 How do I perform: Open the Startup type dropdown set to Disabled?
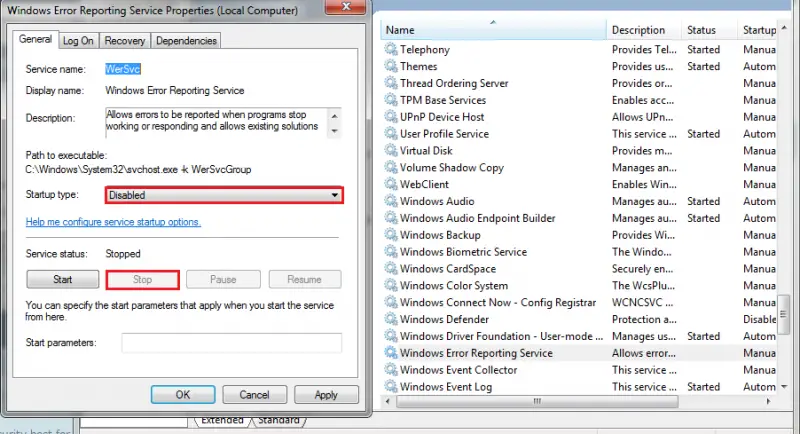[x=224, y=195]
